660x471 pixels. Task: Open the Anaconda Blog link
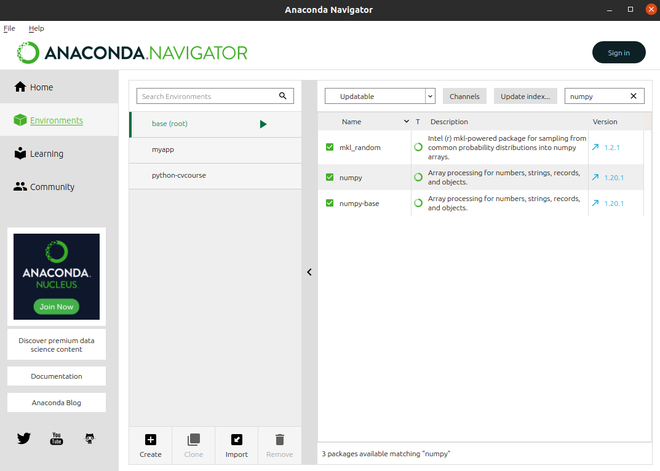pos(56,402)
